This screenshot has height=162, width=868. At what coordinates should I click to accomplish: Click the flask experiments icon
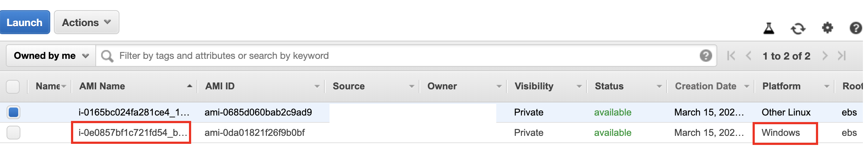pos(769,28)
